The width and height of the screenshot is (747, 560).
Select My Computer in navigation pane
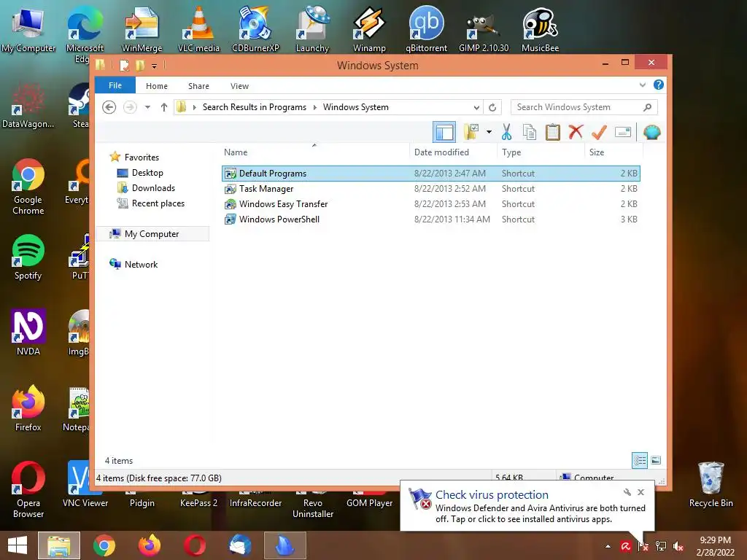(x=152, y=234)
